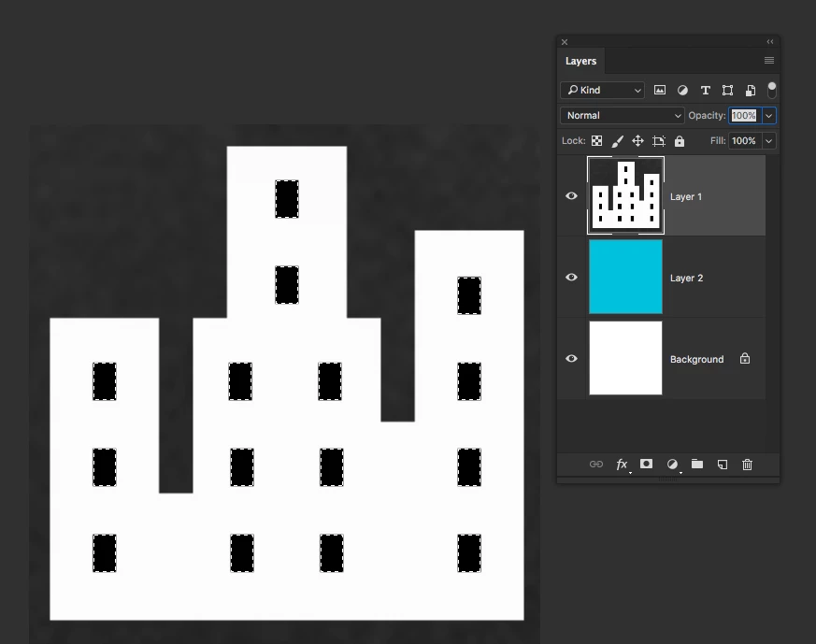Add a layer mask
The image size is (816, 644).
pyautogui.click(x=646, y=464)
